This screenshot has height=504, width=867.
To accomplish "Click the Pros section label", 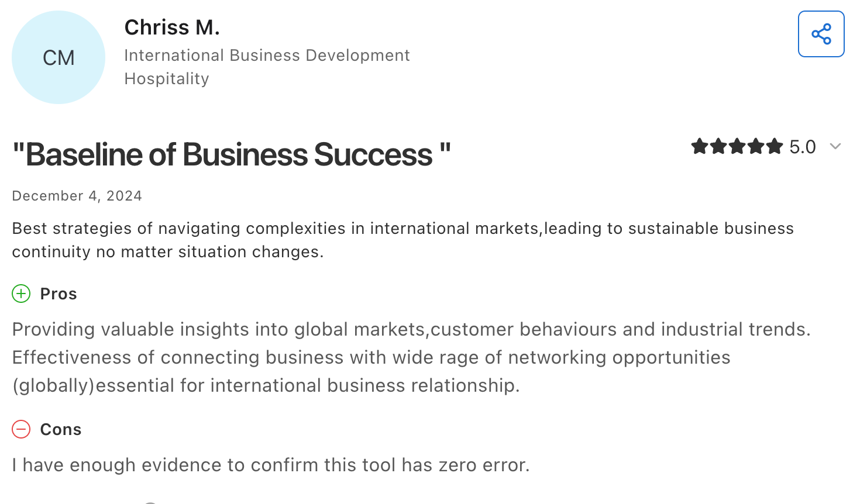I will [x=59, y=294].
